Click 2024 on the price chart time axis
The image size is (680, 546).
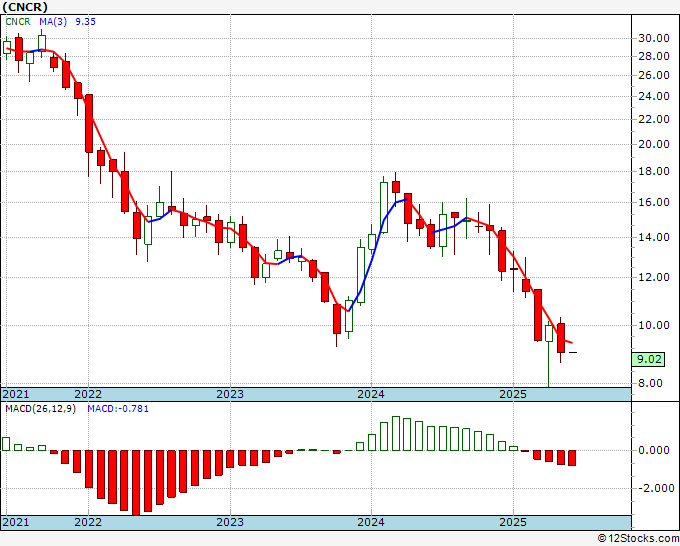coord(371,394)
